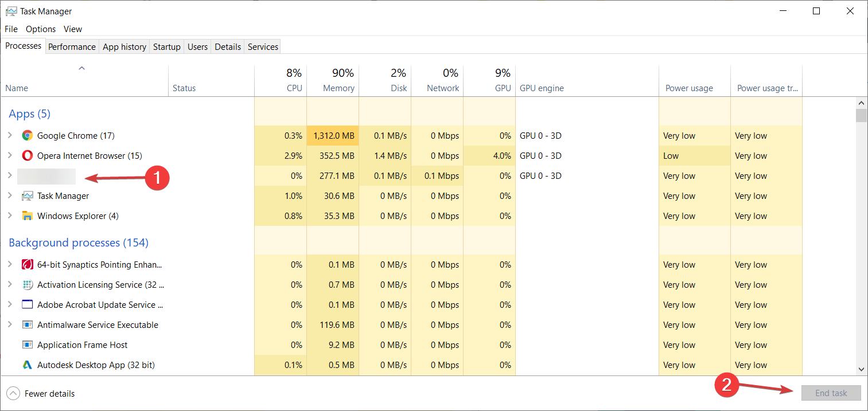868x411 pixels.
Task: Select the Antimalware Service Executable icon
Action: [x=27, y=325]
